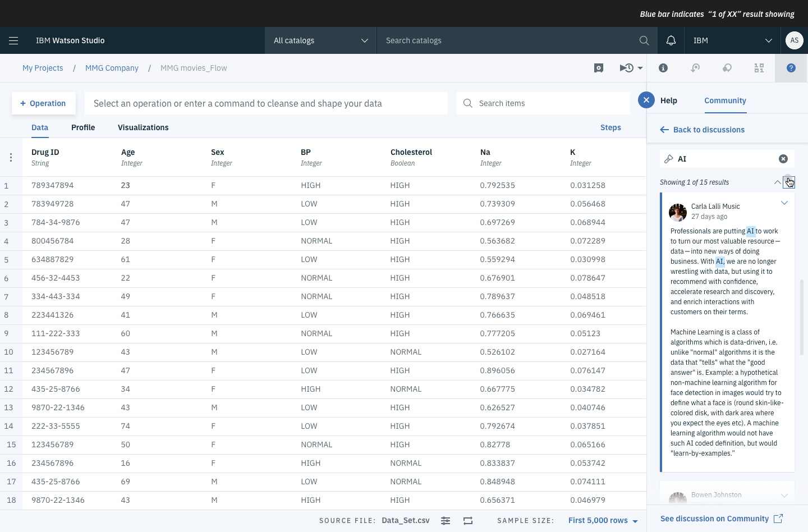Viewport: 808px width, 532px height.
Task: Open the First 5,000 rows dropdown
Action: (x=603, y=521)
